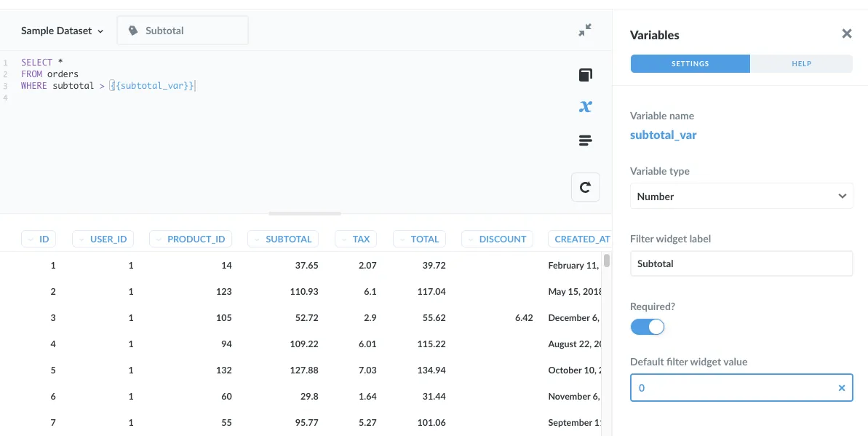Click the format query lines icon
868x436 pixels.
tap(585, 140)
